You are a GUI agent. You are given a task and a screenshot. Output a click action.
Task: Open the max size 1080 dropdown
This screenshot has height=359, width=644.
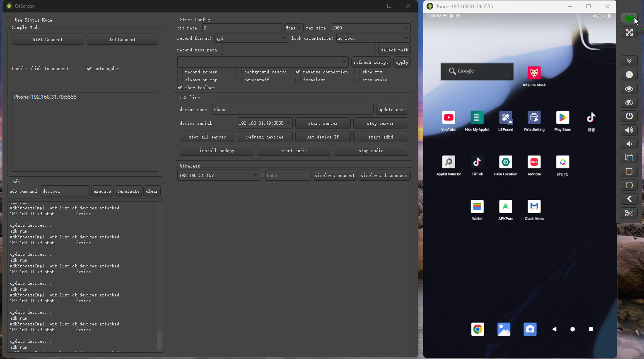pyautogui.click(x=371, y=28)
